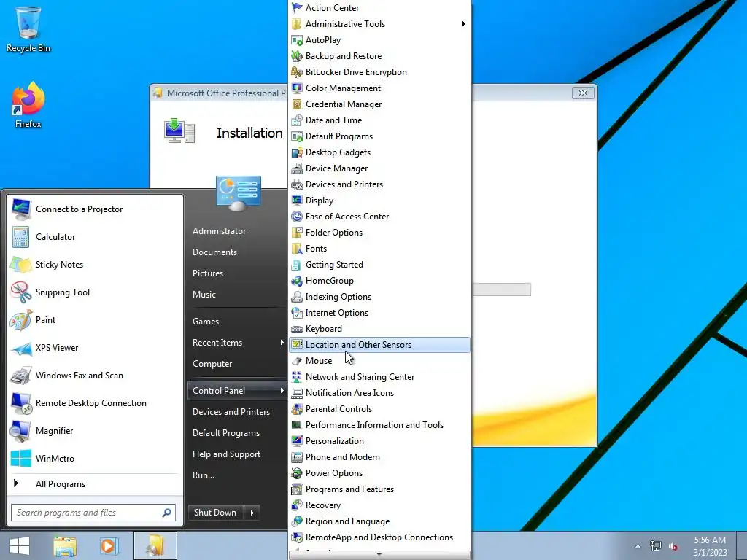
Task: Click volume muted tray icon
Action: (673, 546)
